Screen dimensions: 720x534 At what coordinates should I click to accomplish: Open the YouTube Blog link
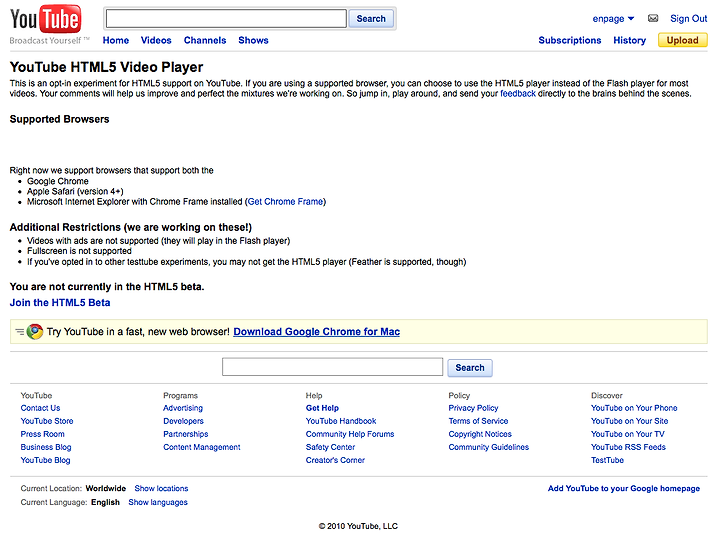pos(45,460)
